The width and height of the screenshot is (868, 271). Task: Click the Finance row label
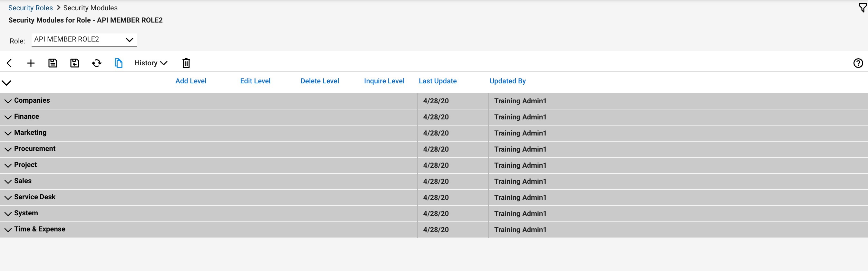pos(27,117)
